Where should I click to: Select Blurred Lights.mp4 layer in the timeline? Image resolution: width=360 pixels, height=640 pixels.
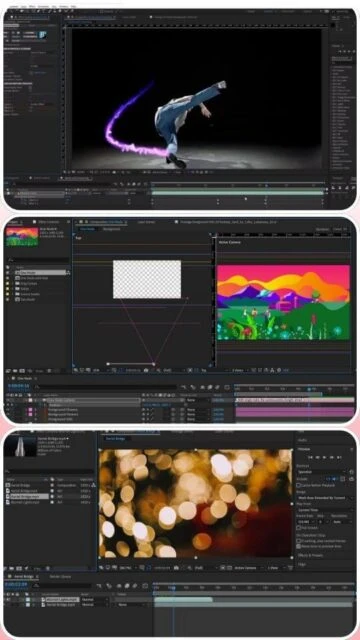(62, 600)
